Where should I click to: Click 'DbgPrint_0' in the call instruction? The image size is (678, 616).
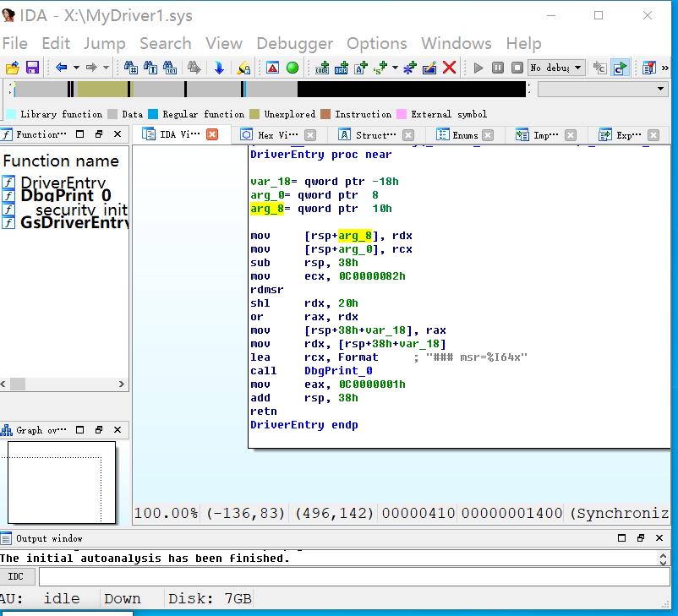click(x=338, y=371)
